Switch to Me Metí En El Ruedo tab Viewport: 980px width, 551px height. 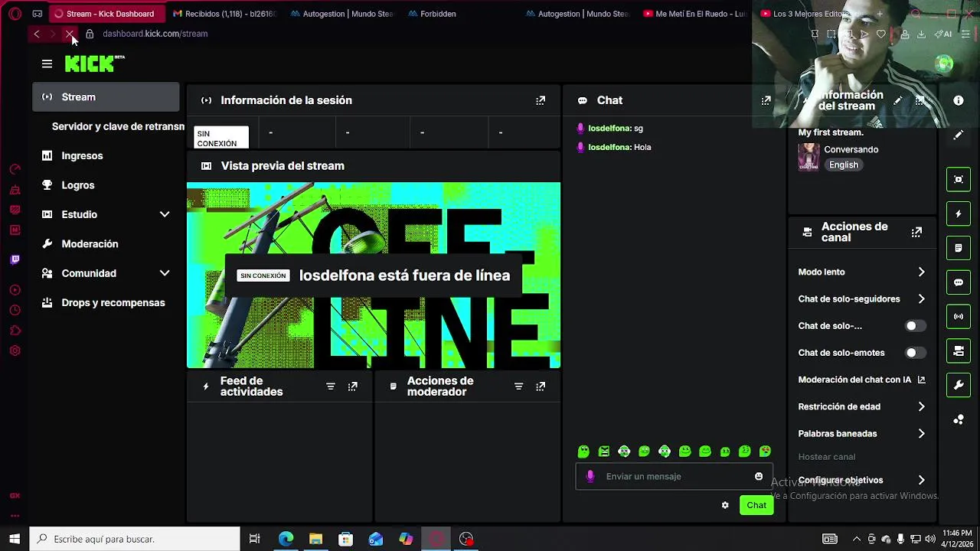tap(694, 14)
